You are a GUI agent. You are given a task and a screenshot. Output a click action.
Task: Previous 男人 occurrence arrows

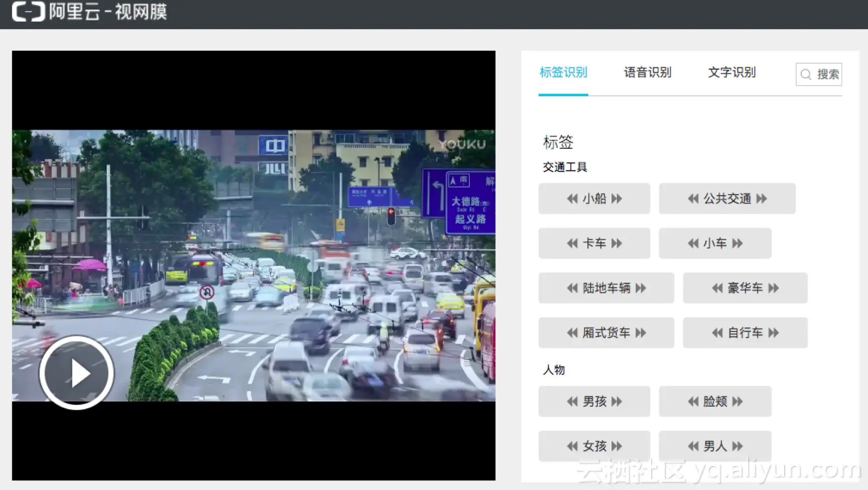point(693,446)
